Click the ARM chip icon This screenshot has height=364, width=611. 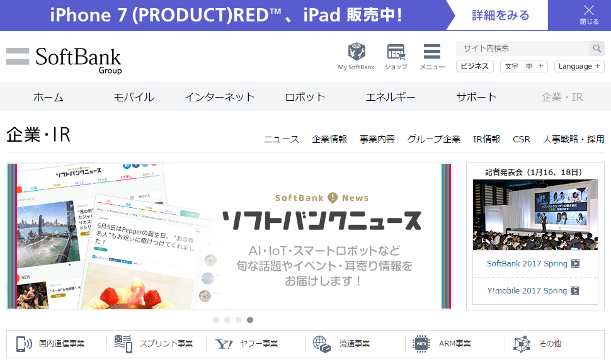coord(421,344)
